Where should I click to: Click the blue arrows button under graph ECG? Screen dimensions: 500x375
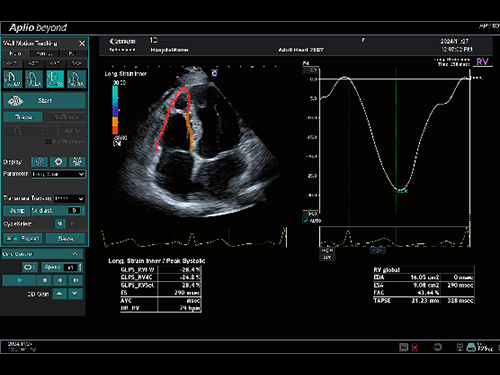377,250
